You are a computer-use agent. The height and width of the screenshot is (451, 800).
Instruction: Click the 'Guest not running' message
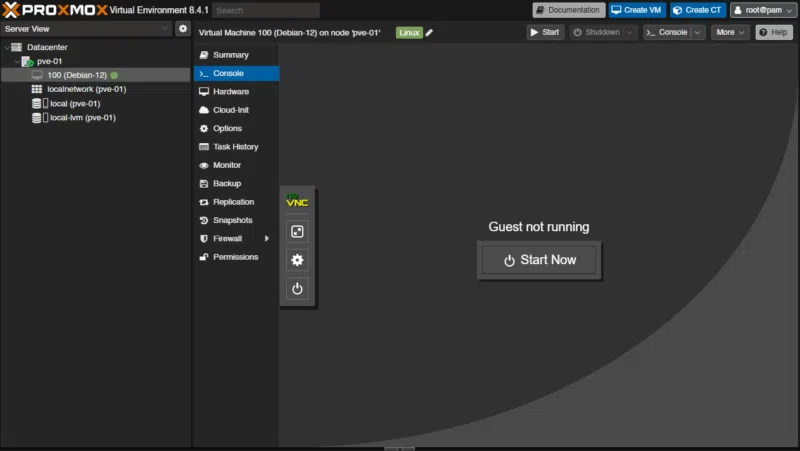pyautogui.click(x=539, y=227)
